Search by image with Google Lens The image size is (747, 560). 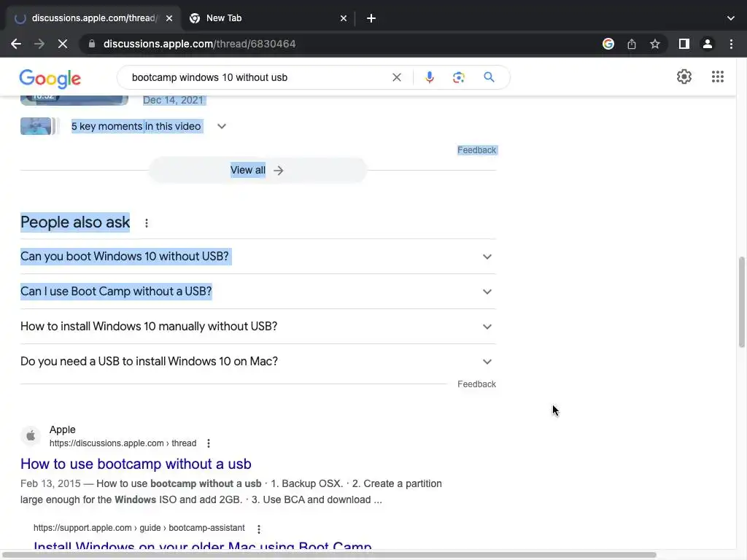pyautogui.click(x=459, y=77)
